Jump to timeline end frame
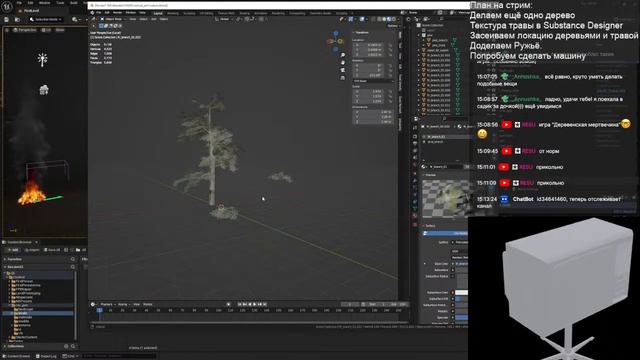Image resolution: width=640 pixels, height=360 pixels. point(265,304)
